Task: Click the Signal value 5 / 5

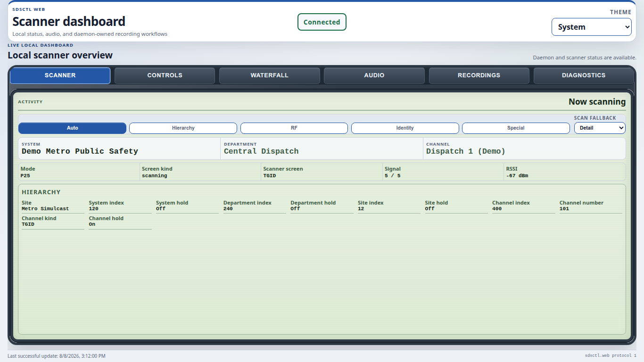Action: 392,175
